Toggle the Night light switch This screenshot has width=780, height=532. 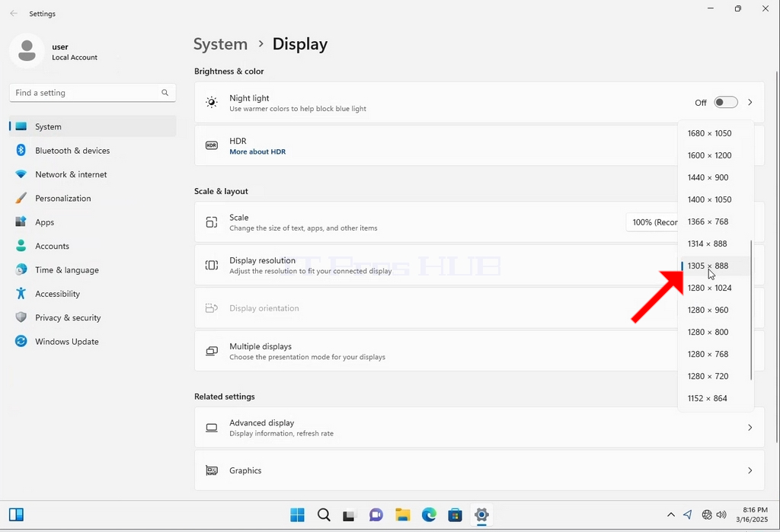(725, 103)
